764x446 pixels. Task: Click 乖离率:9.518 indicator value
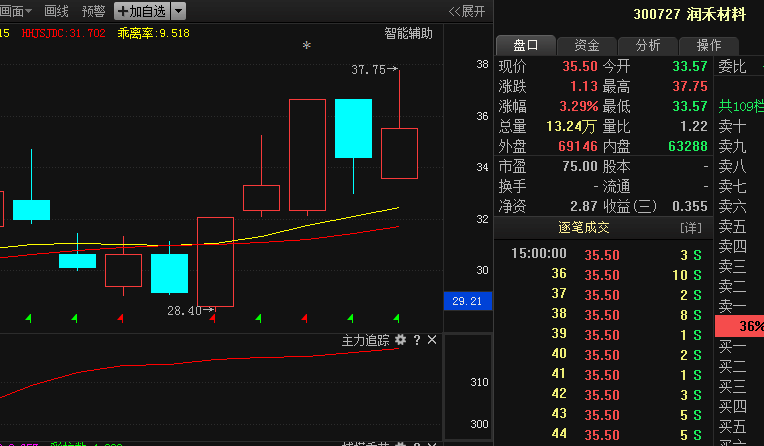tap(153, 33)
